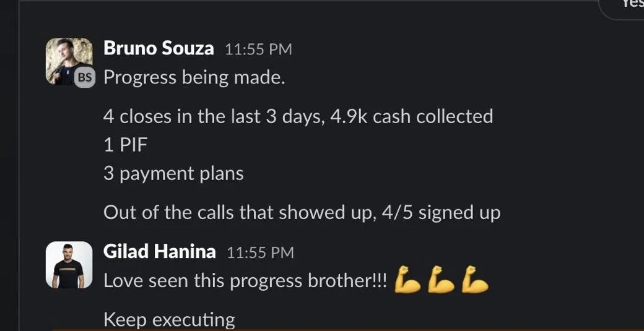Click the 'Keep executing' message text
Viewport: 644px width, 331px height.
coord(169,320)
